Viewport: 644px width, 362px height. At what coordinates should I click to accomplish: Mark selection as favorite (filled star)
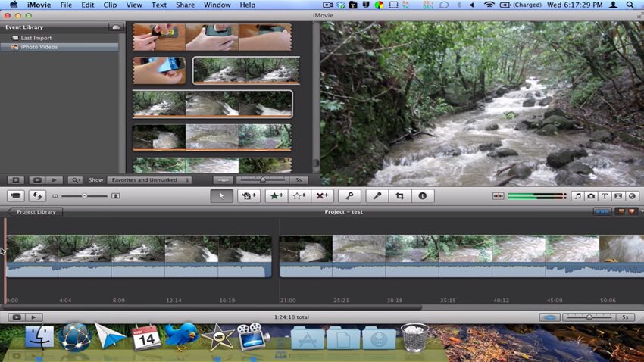(277, 196)
